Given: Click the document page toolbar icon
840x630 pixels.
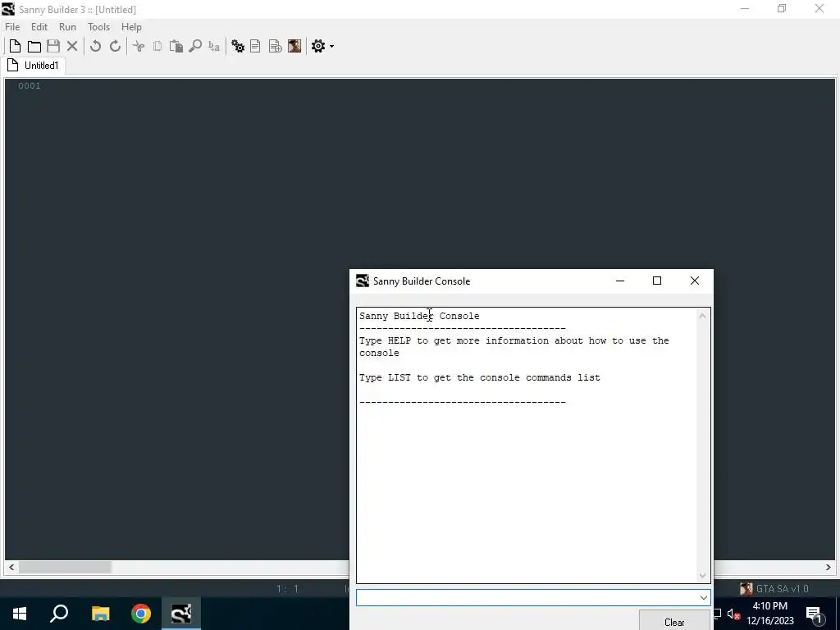Looking at the screenshot, I should (256, 46).
